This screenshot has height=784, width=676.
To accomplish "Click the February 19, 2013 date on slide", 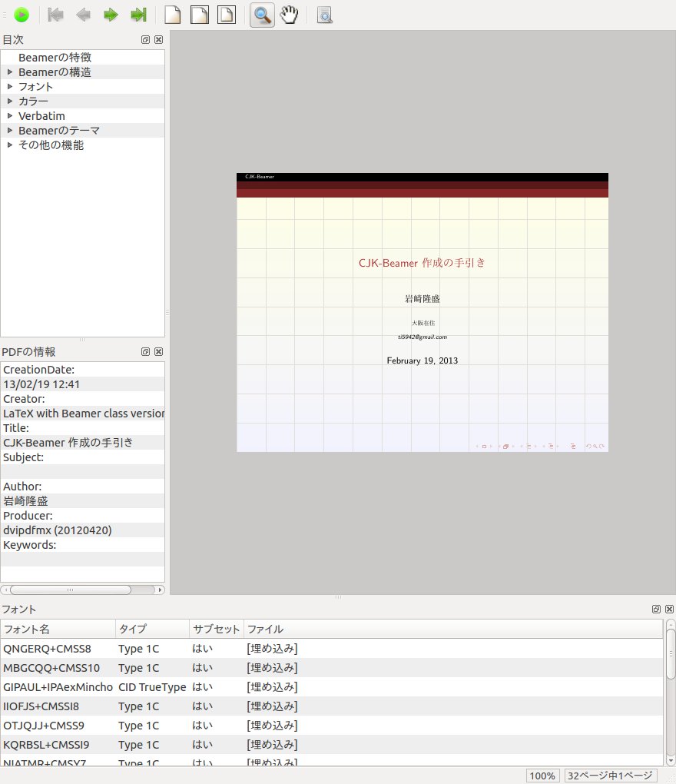I will (x=422, y=360).
